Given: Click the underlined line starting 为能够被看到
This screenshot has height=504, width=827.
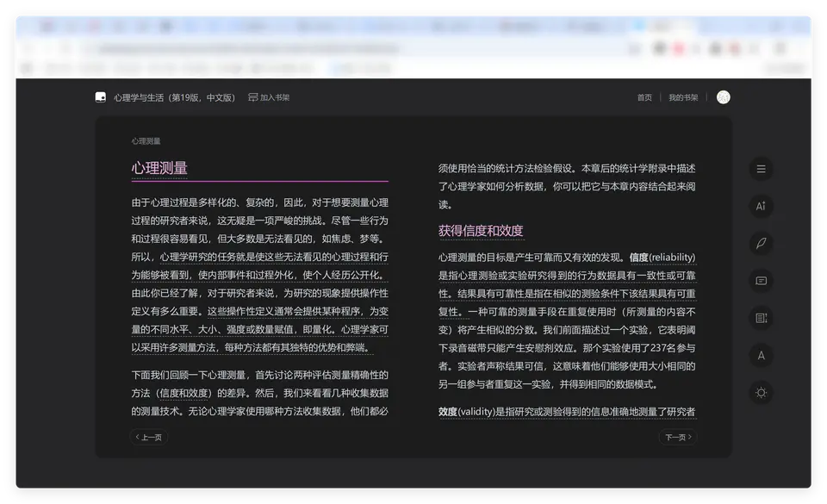Looking at the screenshot, I should 259,275.
